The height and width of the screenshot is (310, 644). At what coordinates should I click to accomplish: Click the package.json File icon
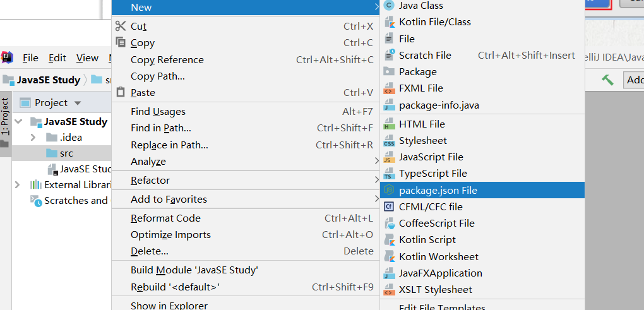click(388, 190)
